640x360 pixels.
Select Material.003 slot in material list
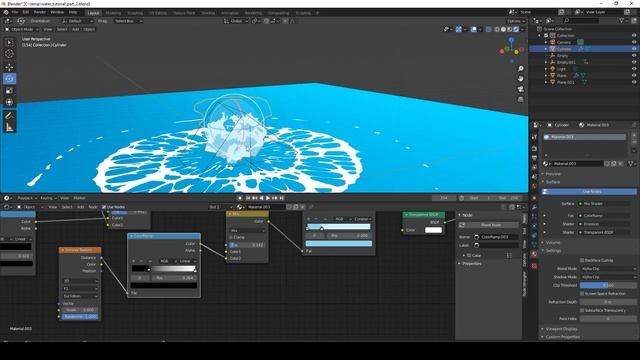tap(584, 137)
